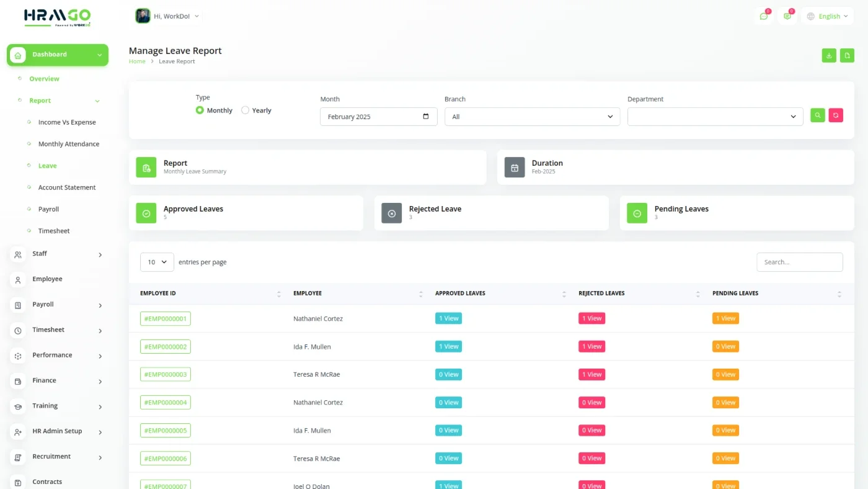Image resolution: width=868 pixels, height=489 pixels.
Task: Click the Employee sidebar person icon
Action: click(18, 280)
